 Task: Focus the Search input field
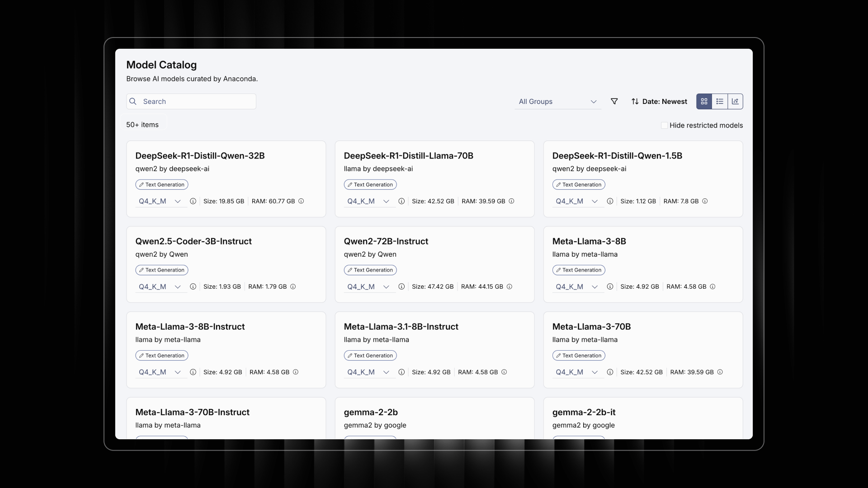point(191,101)
